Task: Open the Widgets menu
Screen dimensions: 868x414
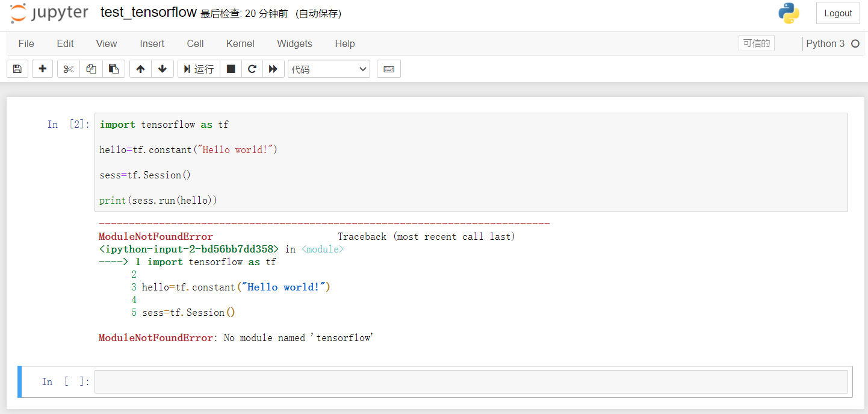Action: point(294,43)
